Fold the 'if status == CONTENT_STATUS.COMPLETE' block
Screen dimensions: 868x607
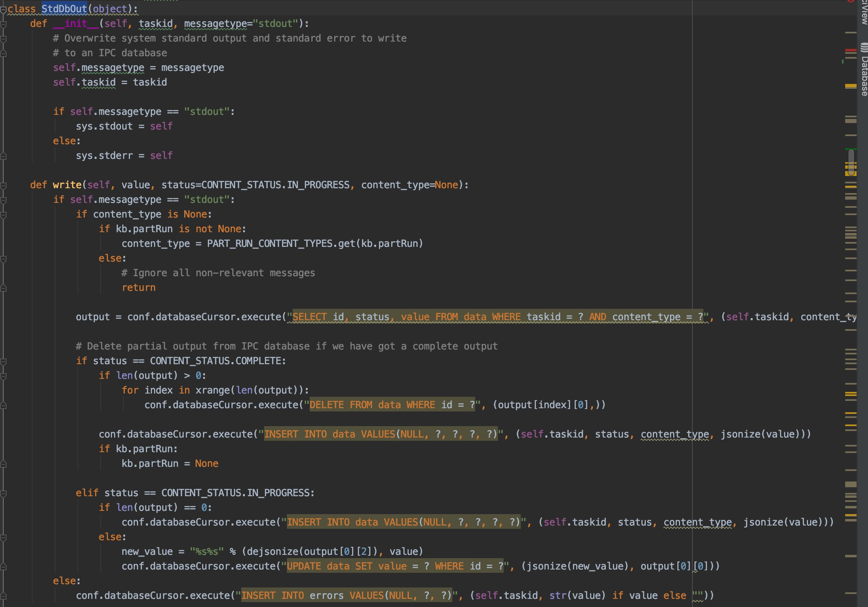[x=3, y=361]
